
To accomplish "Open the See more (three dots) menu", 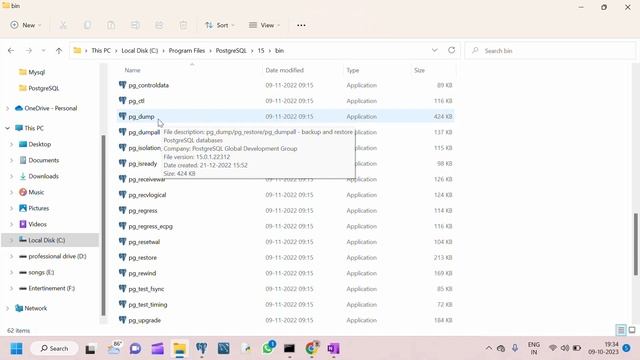I will (301, 25).
